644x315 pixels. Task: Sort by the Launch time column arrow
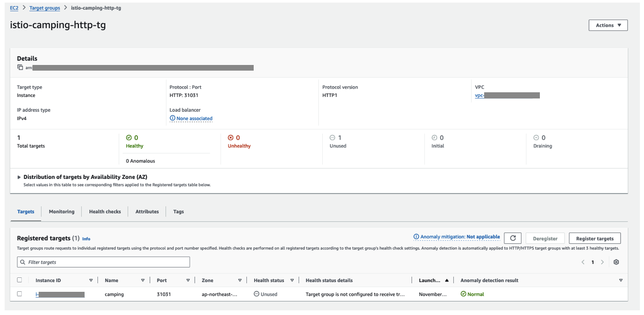tap(447, 280)
